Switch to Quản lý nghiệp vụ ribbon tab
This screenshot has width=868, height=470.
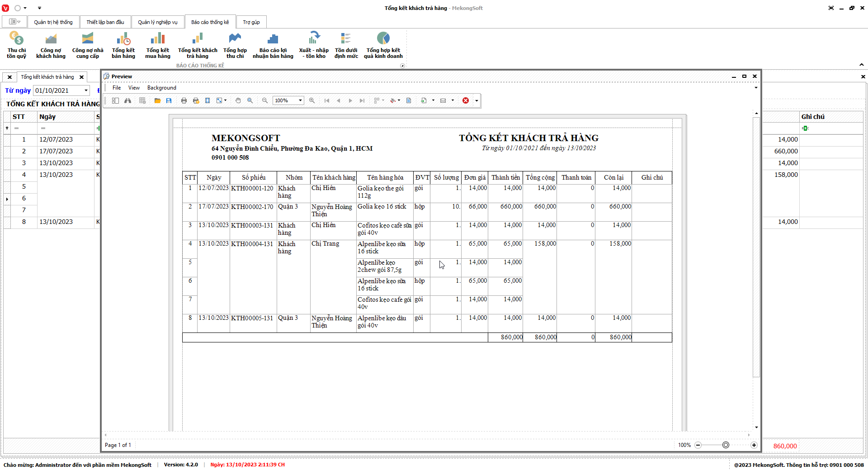[x=157, y=22]
